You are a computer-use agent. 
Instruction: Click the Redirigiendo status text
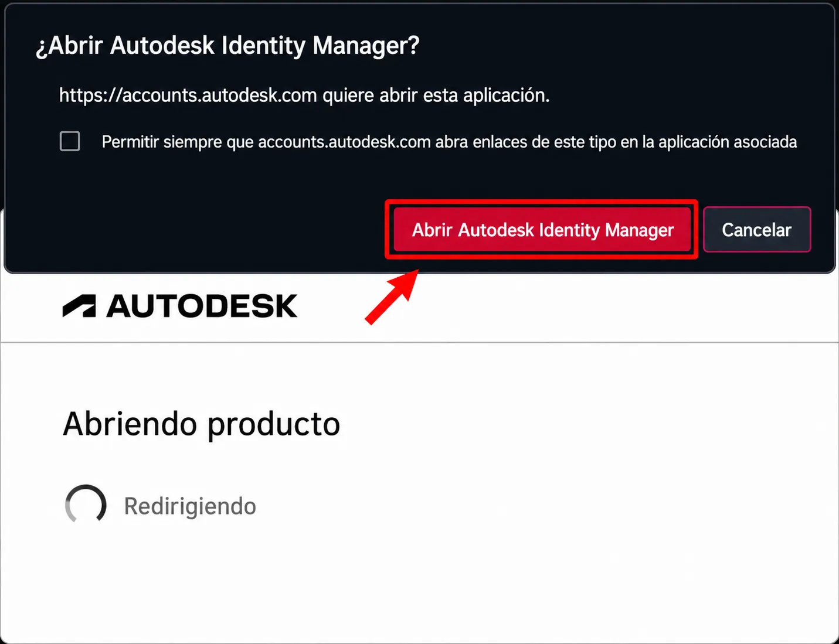click(190, 506)
